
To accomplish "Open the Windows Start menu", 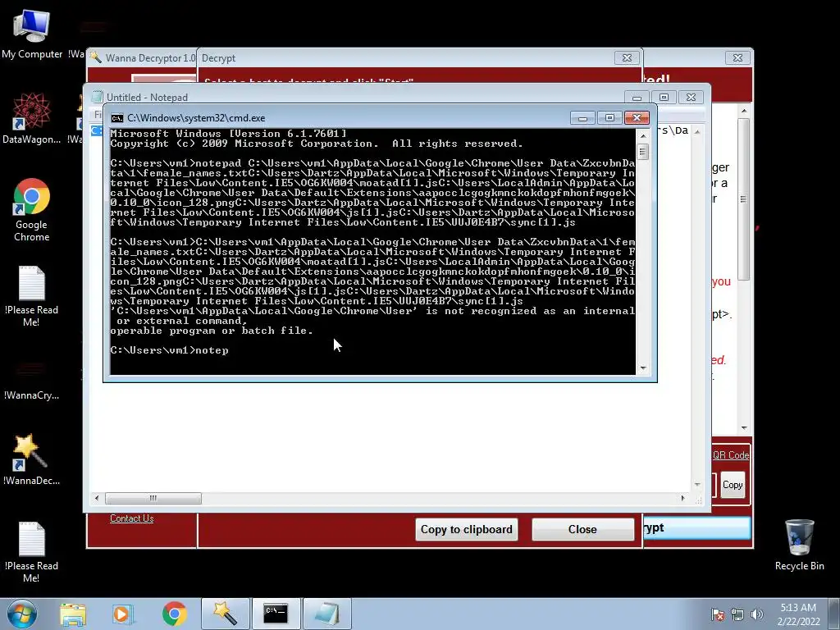I will [21, 614].
